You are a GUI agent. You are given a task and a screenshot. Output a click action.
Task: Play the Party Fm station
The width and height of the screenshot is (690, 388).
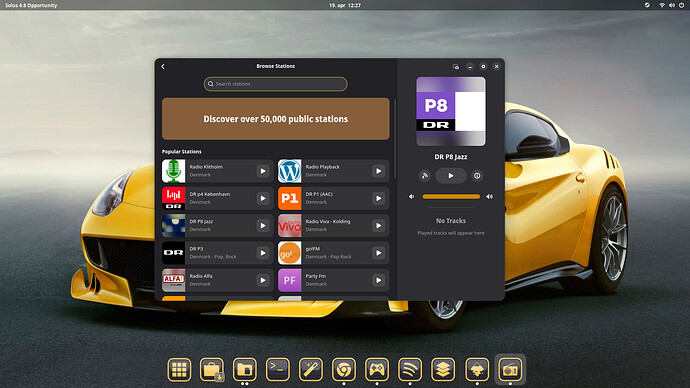[x=378, y=280]
